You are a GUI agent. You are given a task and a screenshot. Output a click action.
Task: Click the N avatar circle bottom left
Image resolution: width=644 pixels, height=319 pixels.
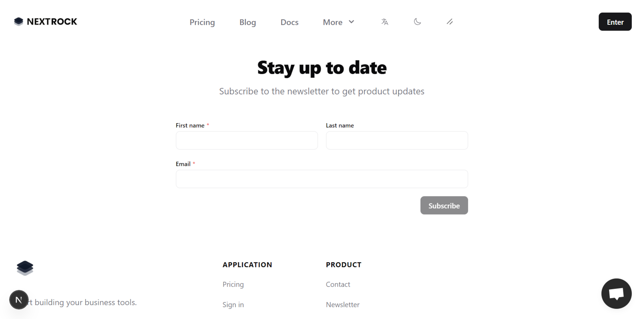(x=19, y=300)
